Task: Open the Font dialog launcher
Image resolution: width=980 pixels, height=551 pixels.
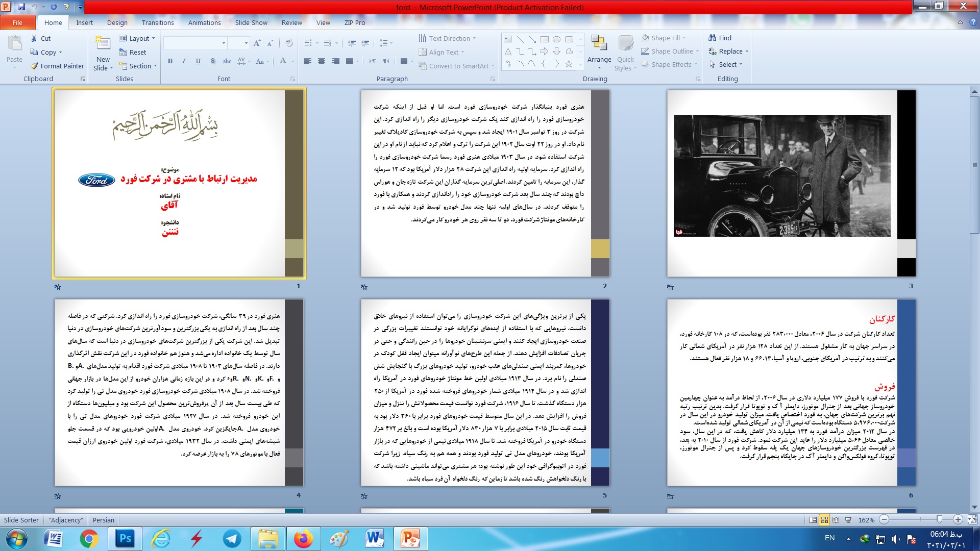Action: coord(292,79)
